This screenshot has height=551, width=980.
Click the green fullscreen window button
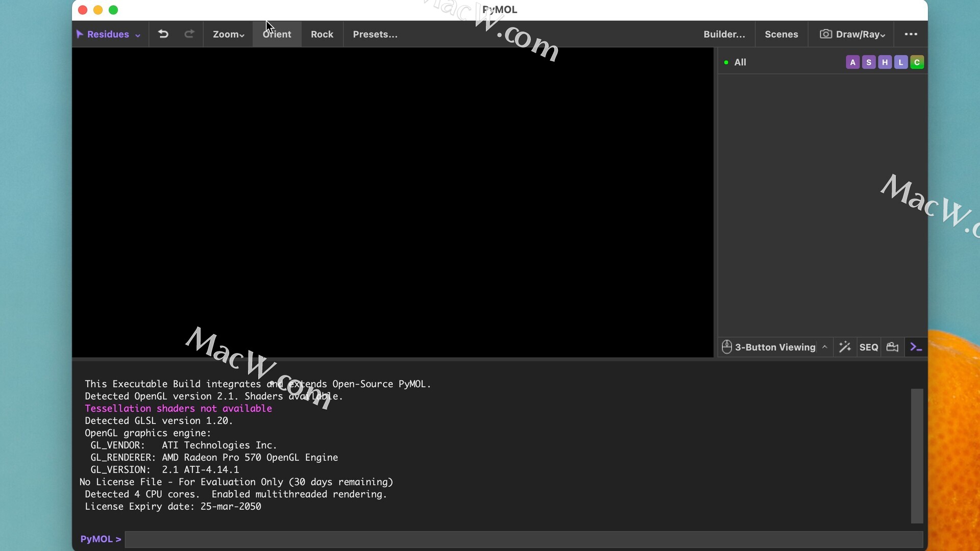[x=113, y=10]
